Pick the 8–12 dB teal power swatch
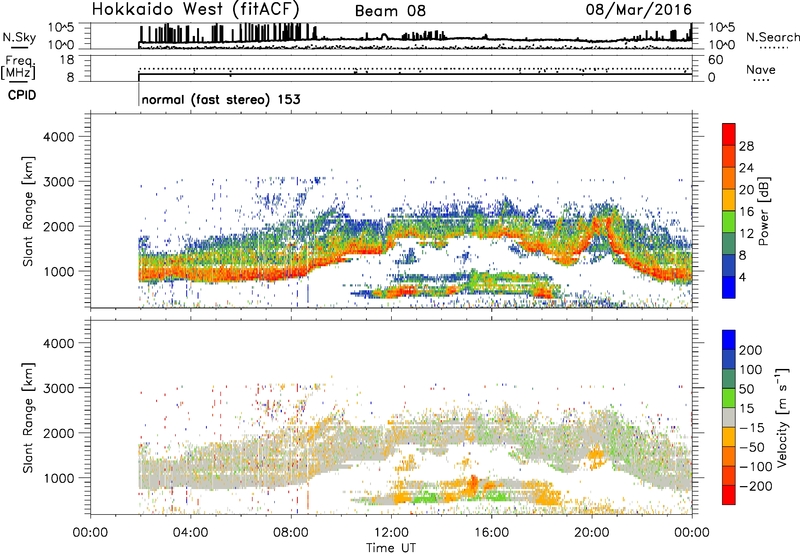 [x=729, y=244]
